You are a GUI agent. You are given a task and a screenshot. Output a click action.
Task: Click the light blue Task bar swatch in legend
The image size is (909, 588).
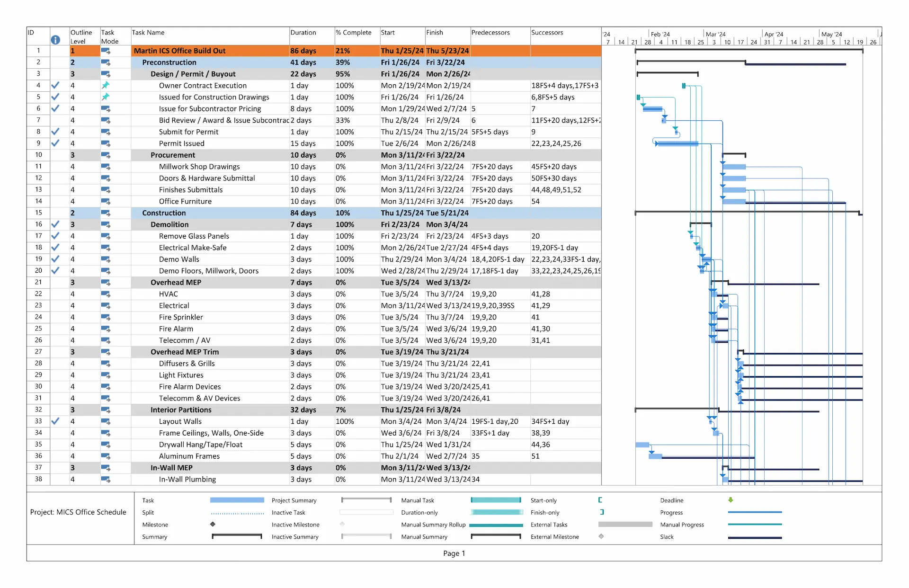click(237, 500)
